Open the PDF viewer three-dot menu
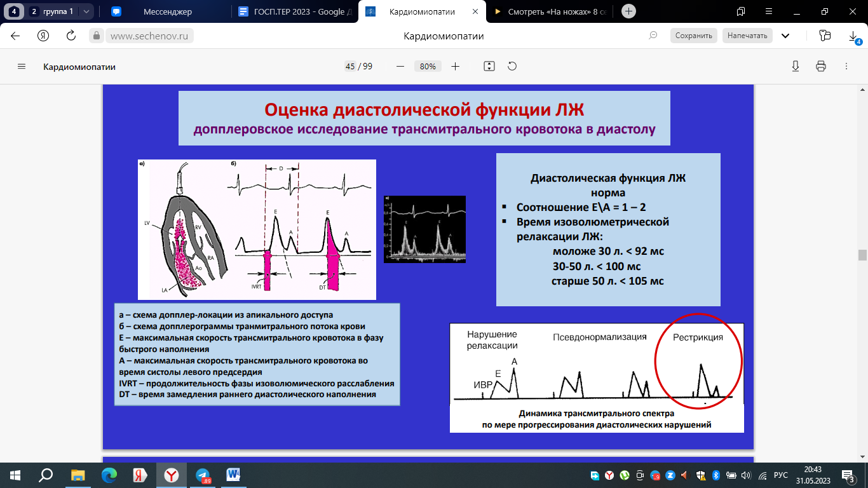 click(846, 66)
